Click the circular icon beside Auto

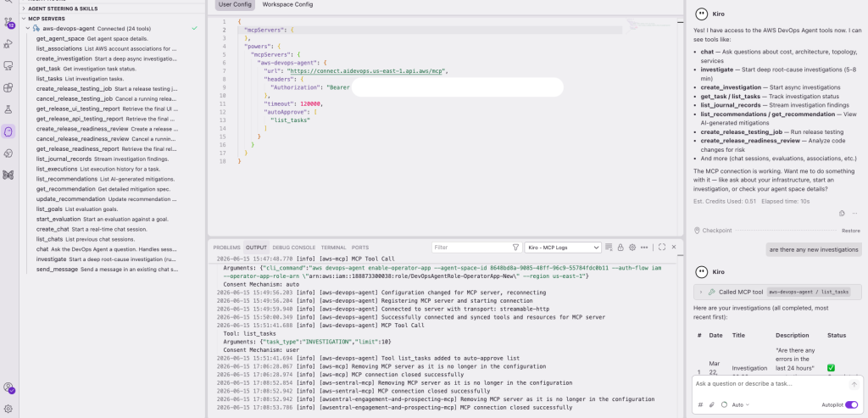724,404
